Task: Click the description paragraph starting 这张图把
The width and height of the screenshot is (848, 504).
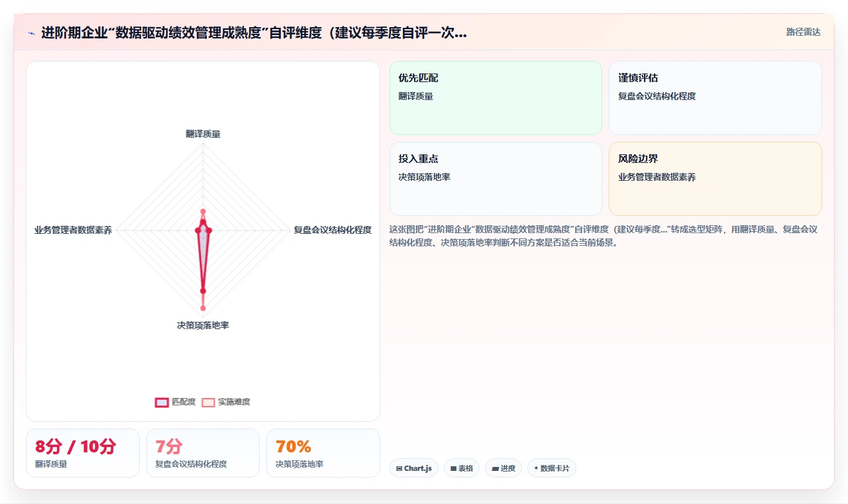Action: click(x=604, y=236)
